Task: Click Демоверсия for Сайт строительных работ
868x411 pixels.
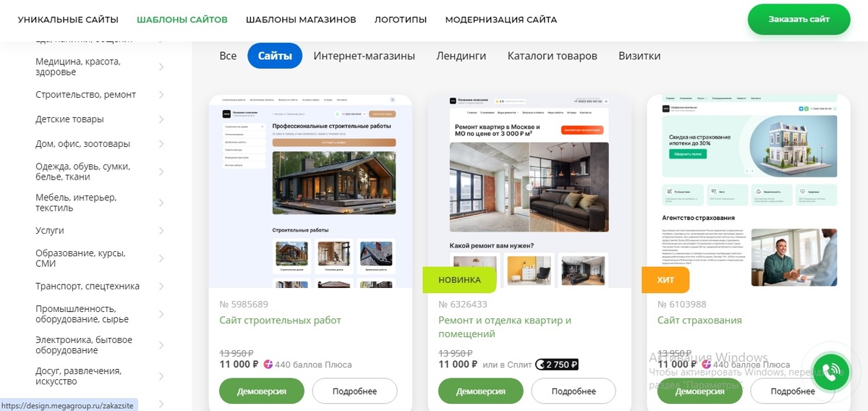Action: [261, 391]
